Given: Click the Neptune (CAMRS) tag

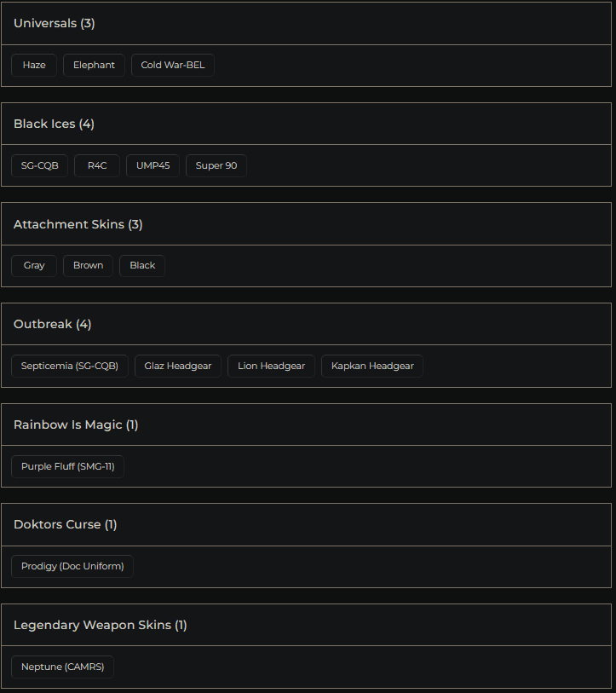Looking at the screenshot, I should [62, 667].
